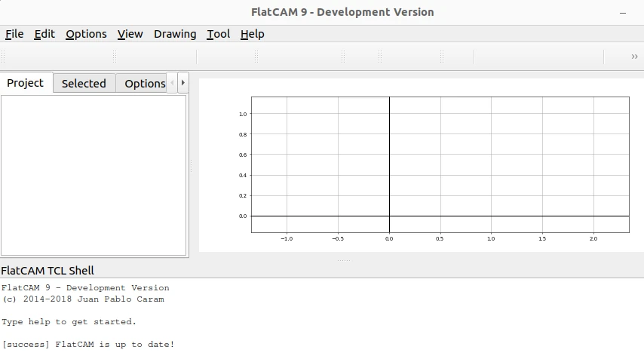644x362 pixels.
Task: Expand the toolbar overflow chevron
Action: (634, 57)
